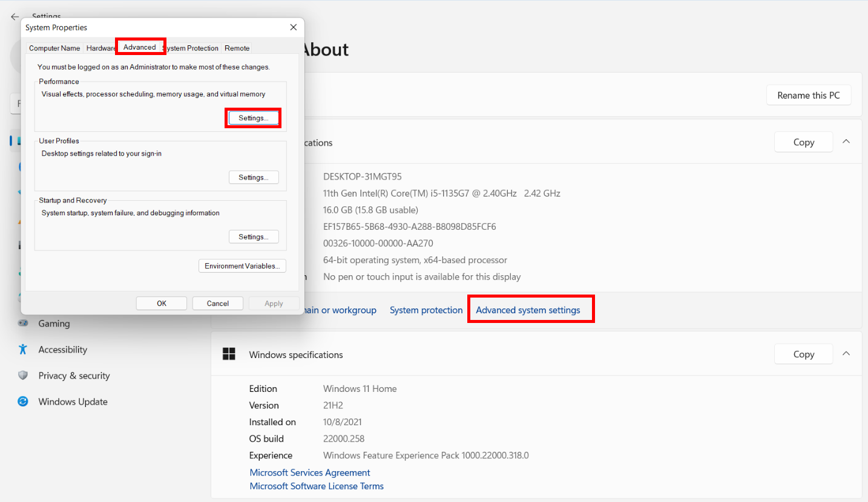Click the OS build value 22000.258

(x=344, y=438)
